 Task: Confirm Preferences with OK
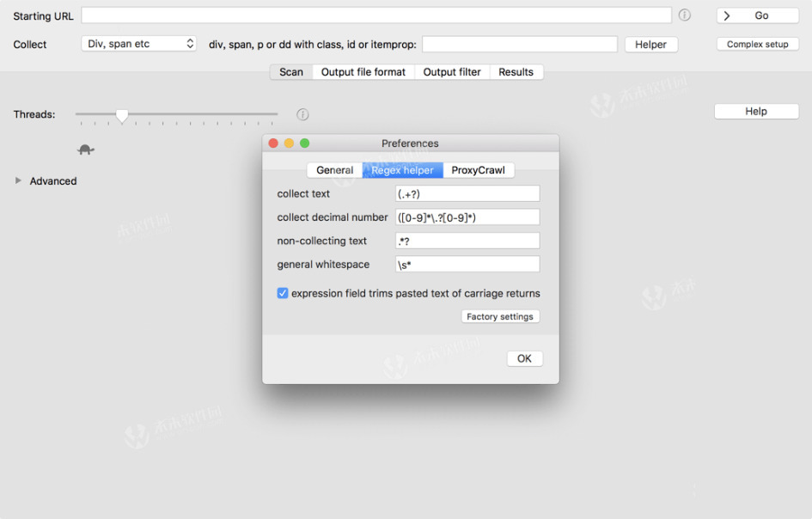coord(525,358)
